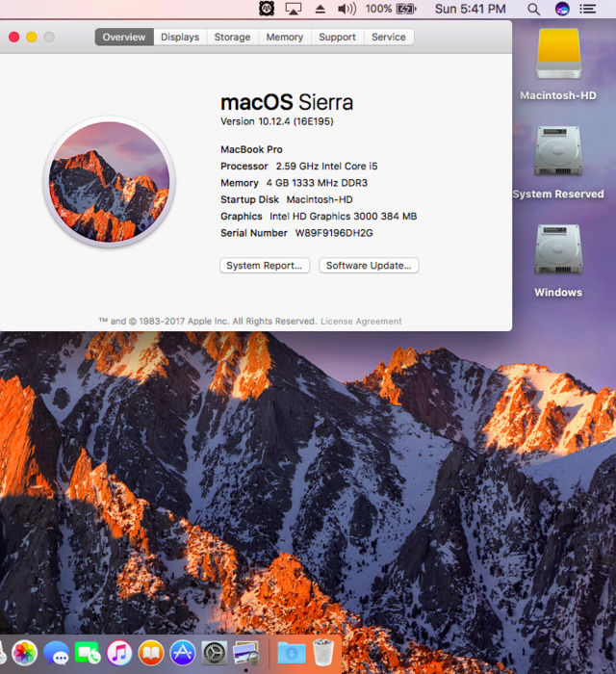Image resolution: width=616 pixels, height=674 pixels.
Task: Switch to the Service tab
Action: tap(389, 37)
